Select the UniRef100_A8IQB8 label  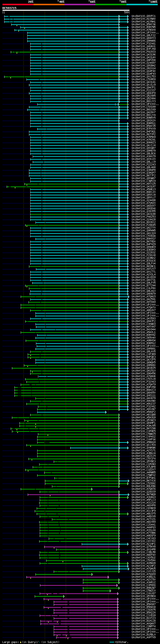(x=143, y=415)
